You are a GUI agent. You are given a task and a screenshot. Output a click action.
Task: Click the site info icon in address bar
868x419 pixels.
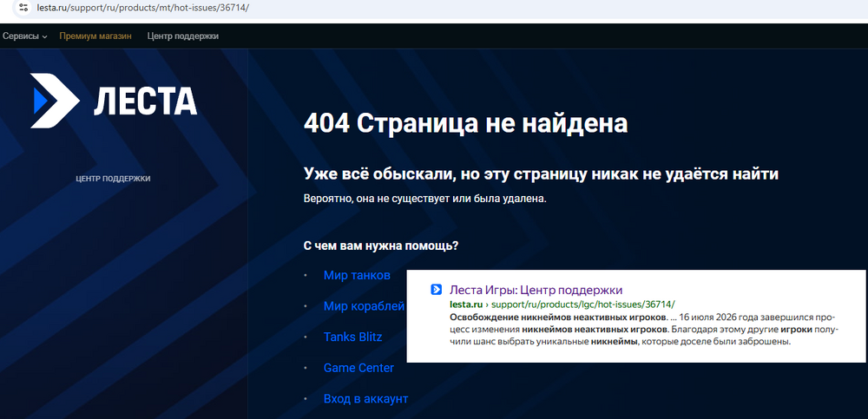coord(23,9)
